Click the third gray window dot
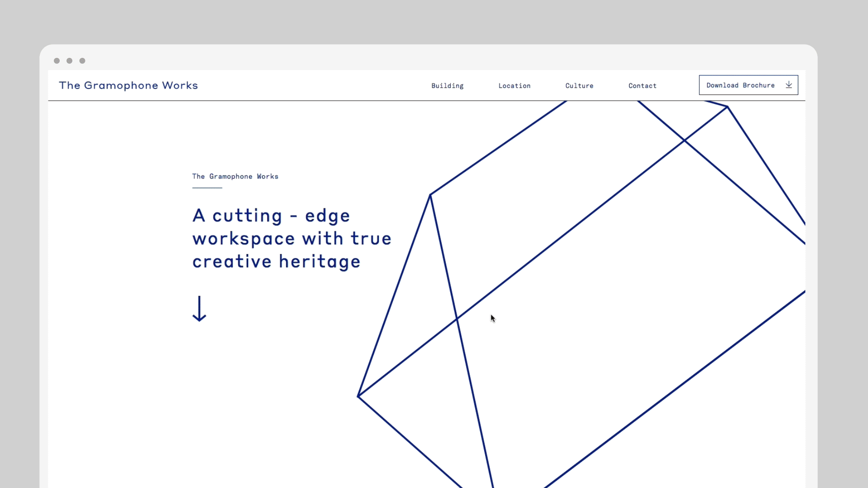Screen dimensions: 868x488 point(82,61)
